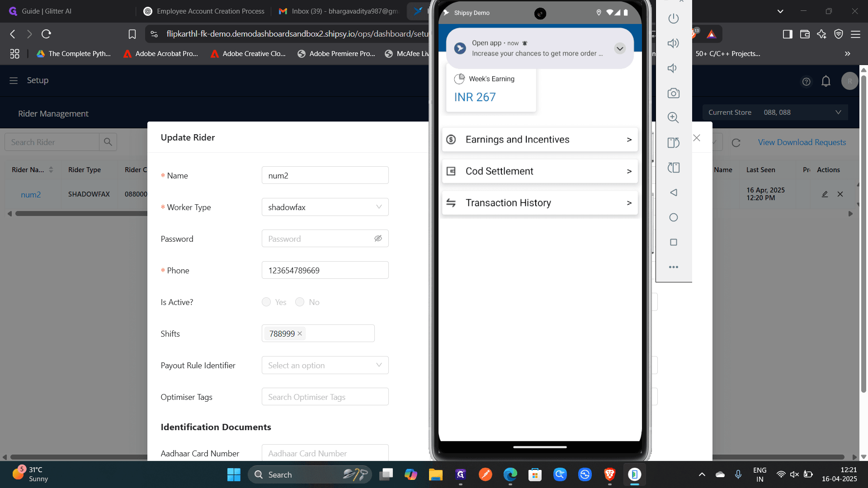Open the Week's Earning card
The width and height of the screenshot is (868, 488).
click(x=491, y=89)
